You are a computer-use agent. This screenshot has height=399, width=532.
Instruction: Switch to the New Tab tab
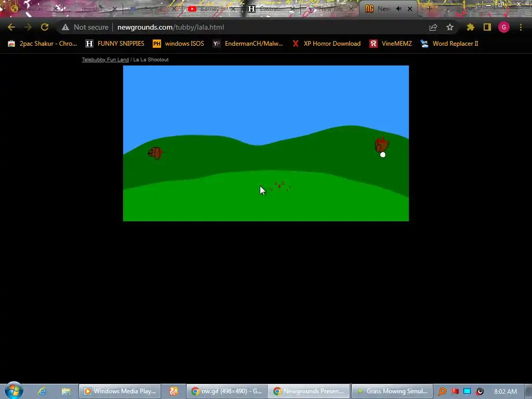point(329,9)
